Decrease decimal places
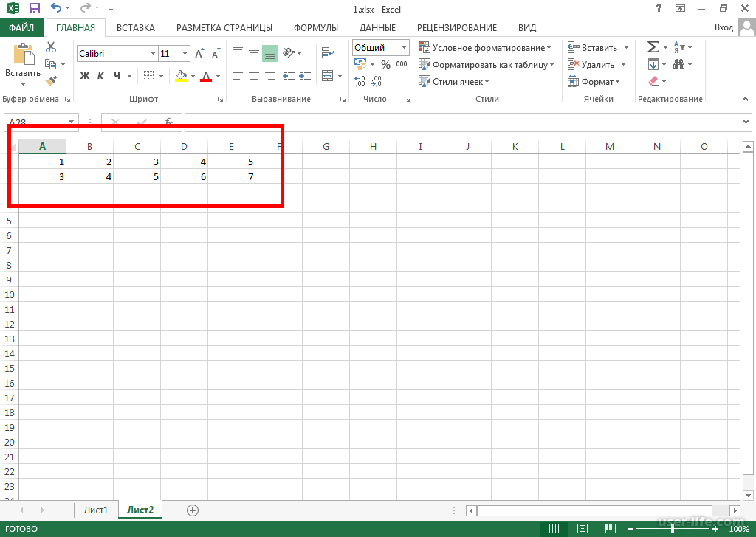 376,81
